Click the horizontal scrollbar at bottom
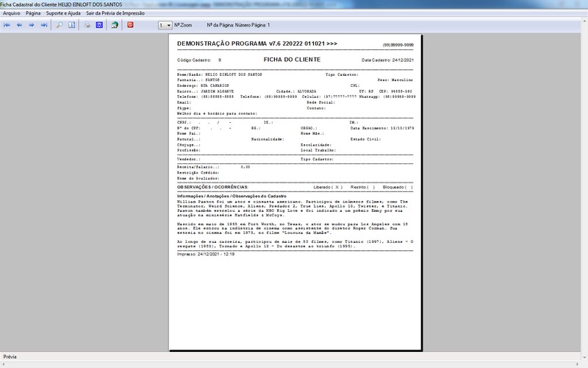 tap(290, 364)
